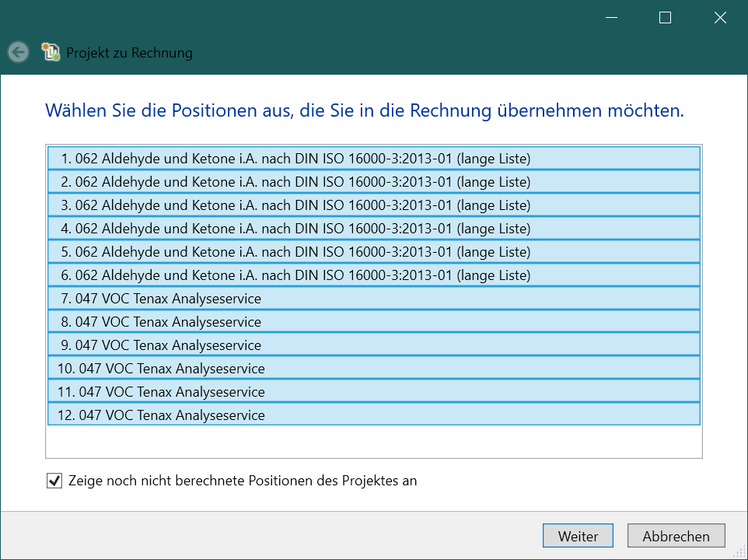This screenshot has width=748, height=560.
Task: Select the last position 12 VOC Tenax
Action: coord(374,415)
